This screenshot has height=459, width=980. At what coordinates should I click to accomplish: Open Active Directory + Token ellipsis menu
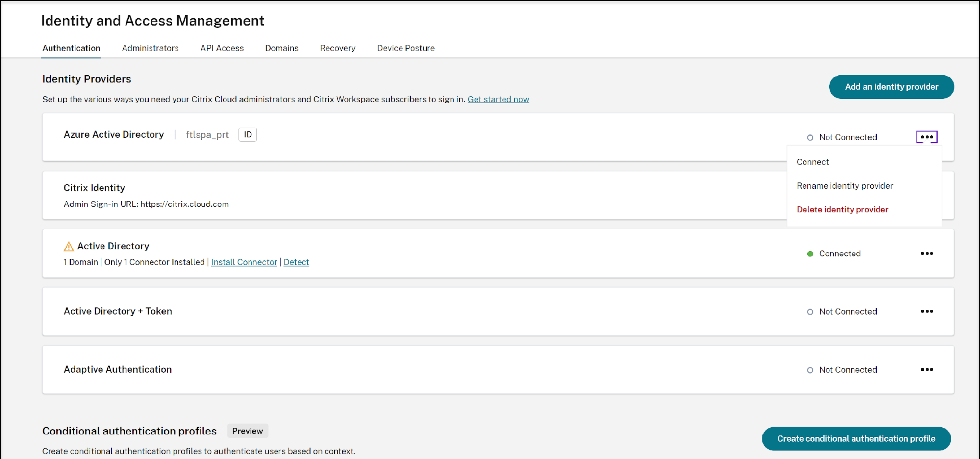(x=927, y=311)
